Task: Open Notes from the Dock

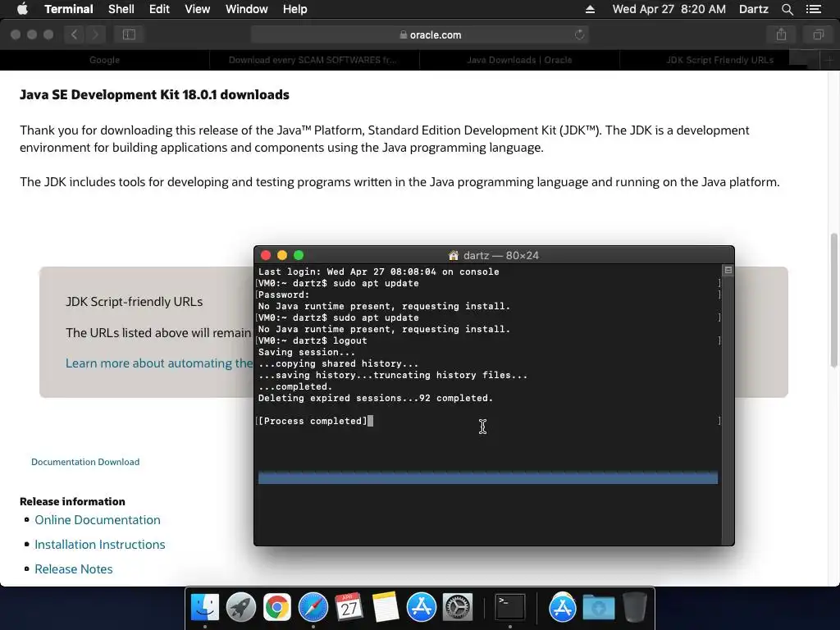Action: point(386,608)
